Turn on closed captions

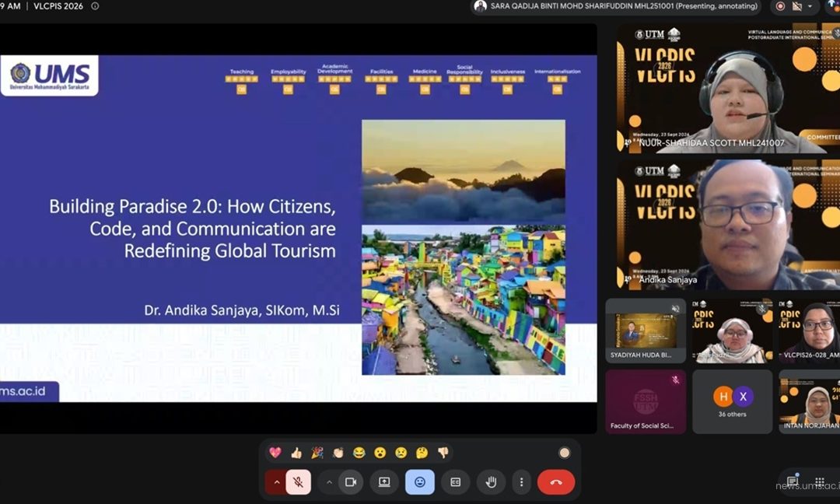point(455,482)
